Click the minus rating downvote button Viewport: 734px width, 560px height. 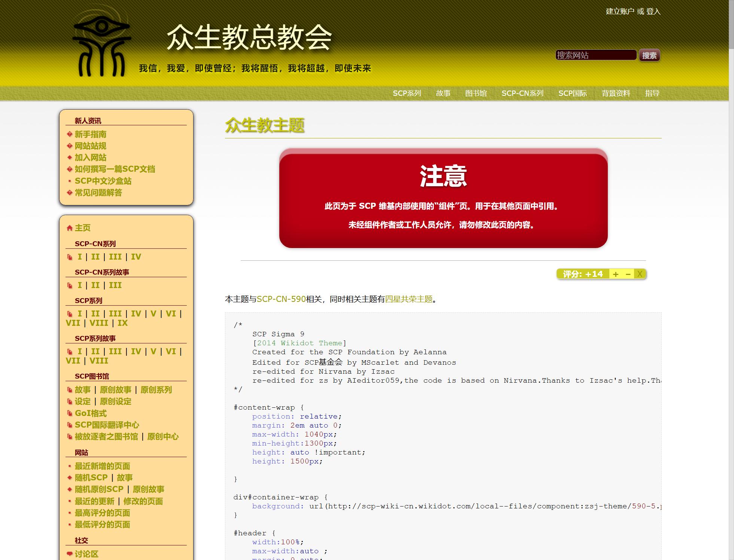pos(628,274)
